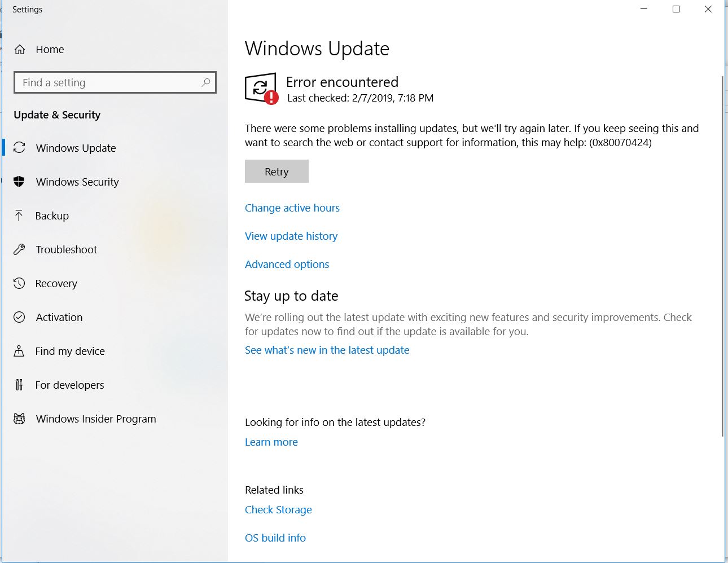The image size is (728, 563).
Task: Open the Check Storage link
Action: [278, 509]
